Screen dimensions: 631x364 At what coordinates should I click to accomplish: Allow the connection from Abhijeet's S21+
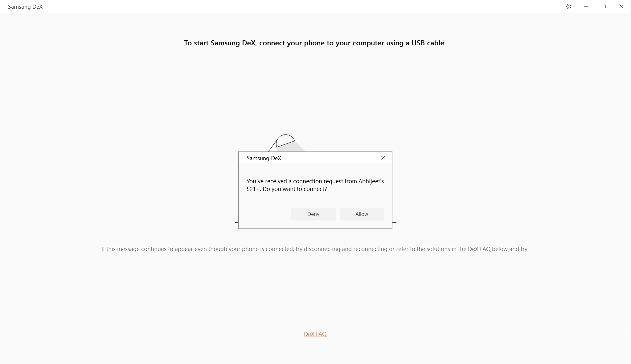coord(362,214)
